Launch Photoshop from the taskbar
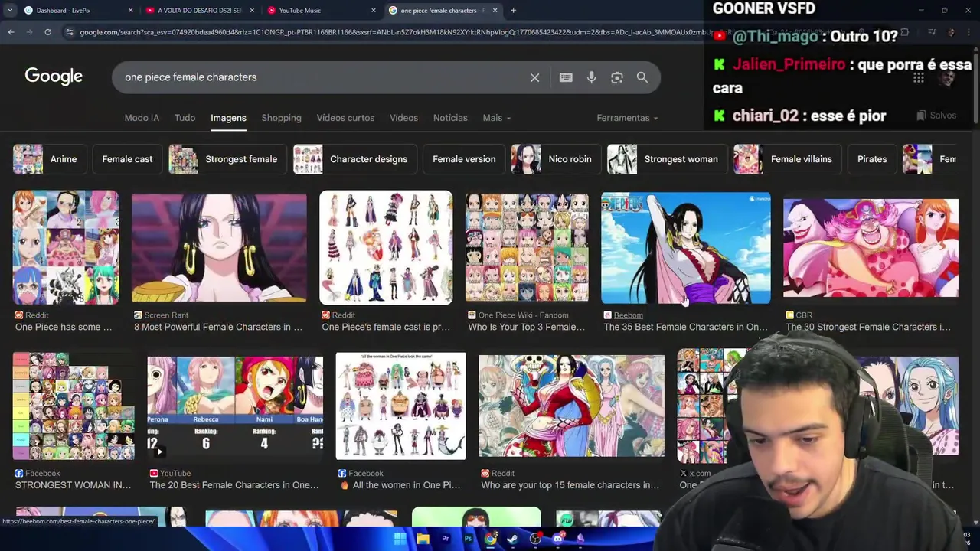The height and width of the screenshot is (551, 980). pos(468,539)
